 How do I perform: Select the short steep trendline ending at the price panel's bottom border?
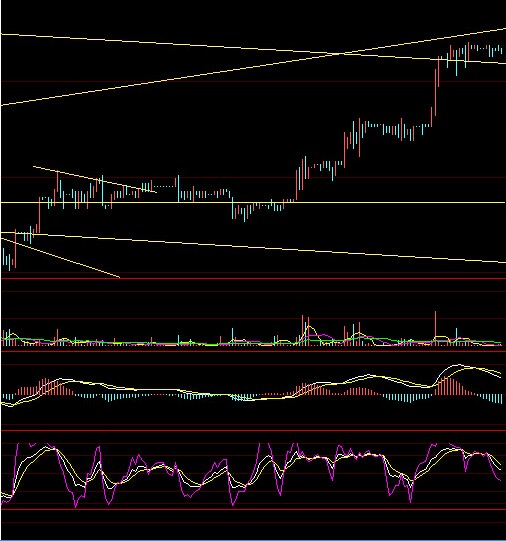(x=60, y=258)
